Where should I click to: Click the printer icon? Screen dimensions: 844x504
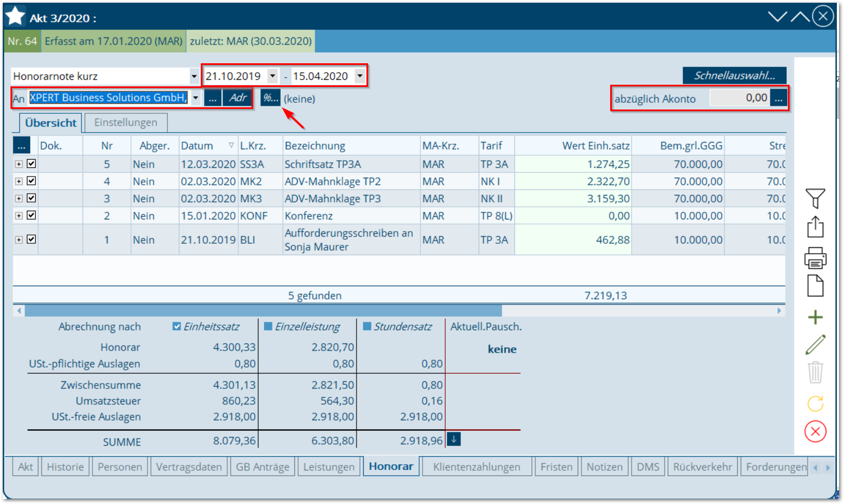pos(815,258)
